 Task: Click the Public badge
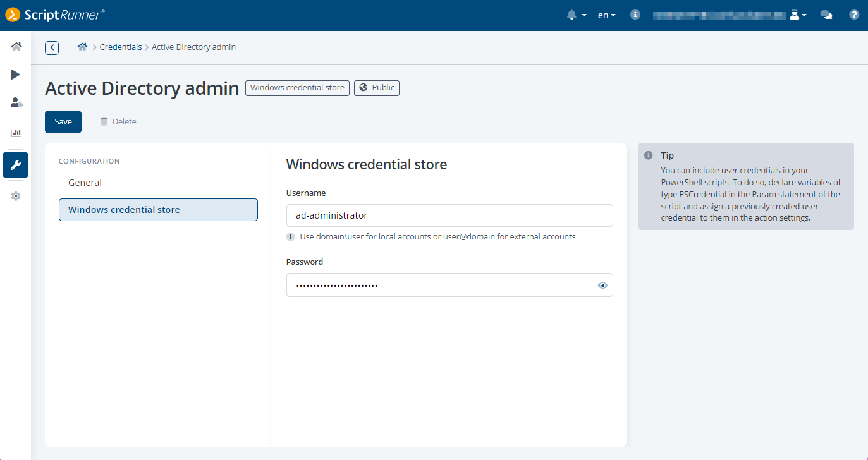(x=377, y=88)
